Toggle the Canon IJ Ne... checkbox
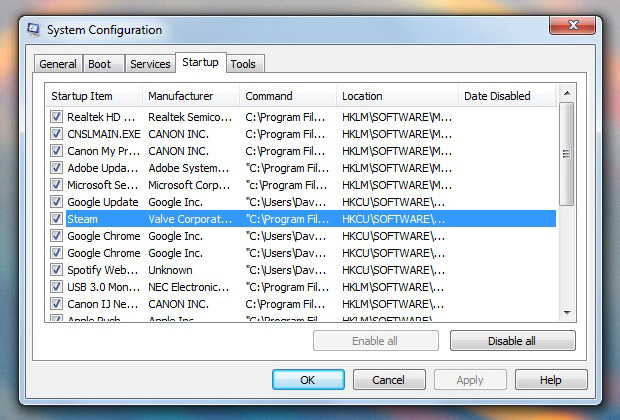Screen dimensions: 620x420 pos(56,304)
